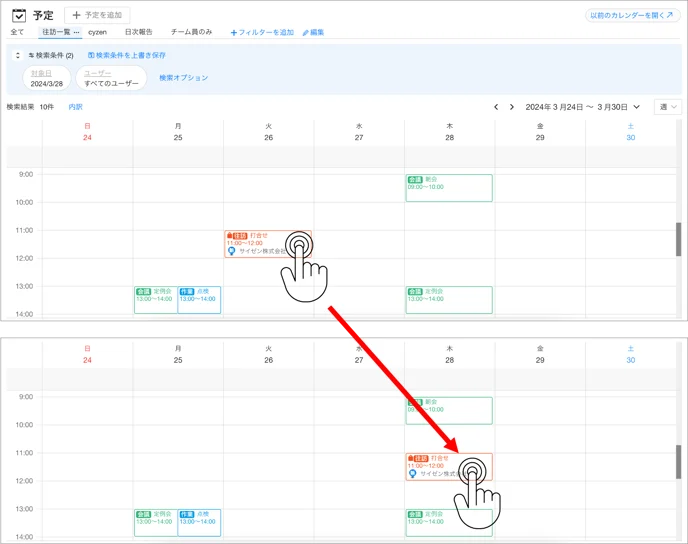Click the 検索結果 10件 result count text

30,107
